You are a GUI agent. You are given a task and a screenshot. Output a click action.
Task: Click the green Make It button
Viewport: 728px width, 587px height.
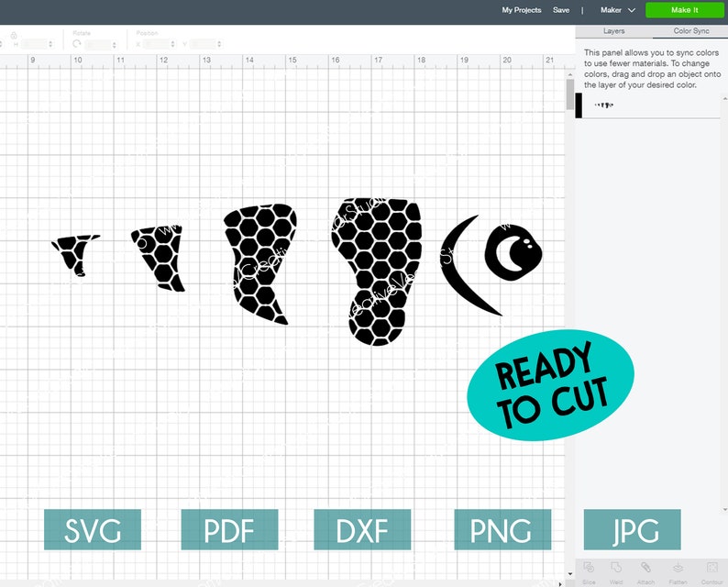pos(684,10)
